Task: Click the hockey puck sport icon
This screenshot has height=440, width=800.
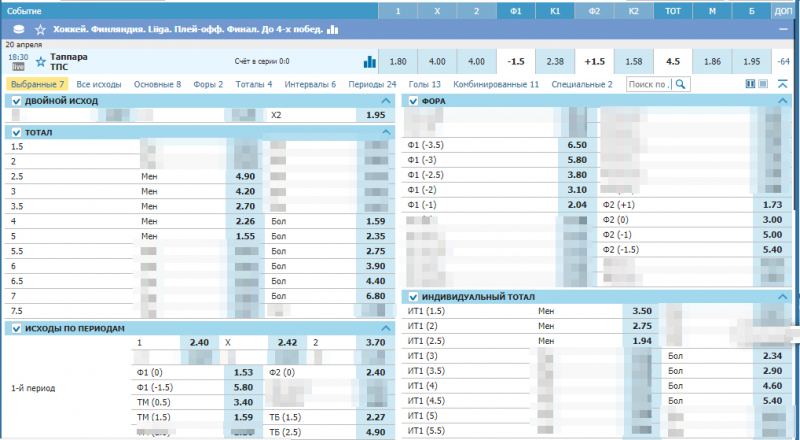Action: pos(14,30)
